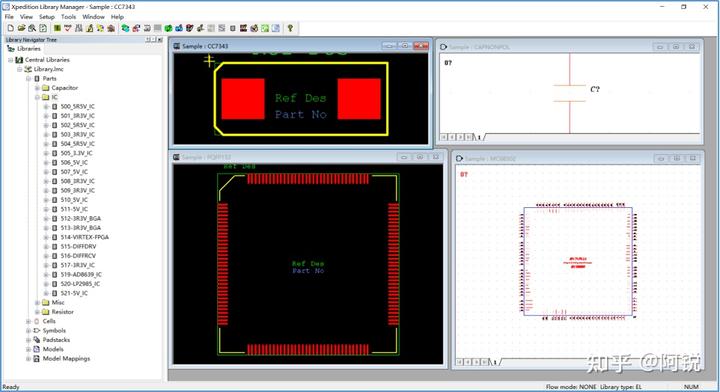This screenshot has width=720, height=392.
Task: Click the magnifier search toolbar icon
Action: [32, 28]
